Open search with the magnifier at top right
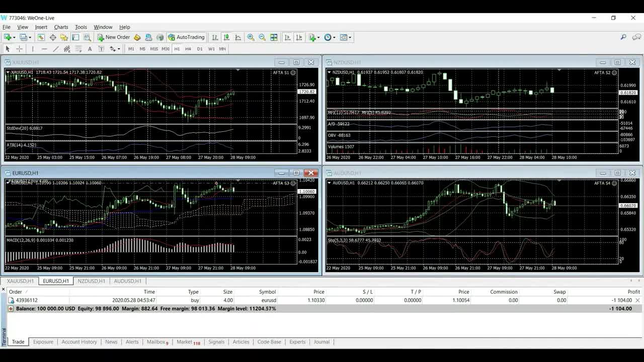Image resolution: width=644 pixels, height=362 pixels. pyautogui.click(x=623, y=37)
